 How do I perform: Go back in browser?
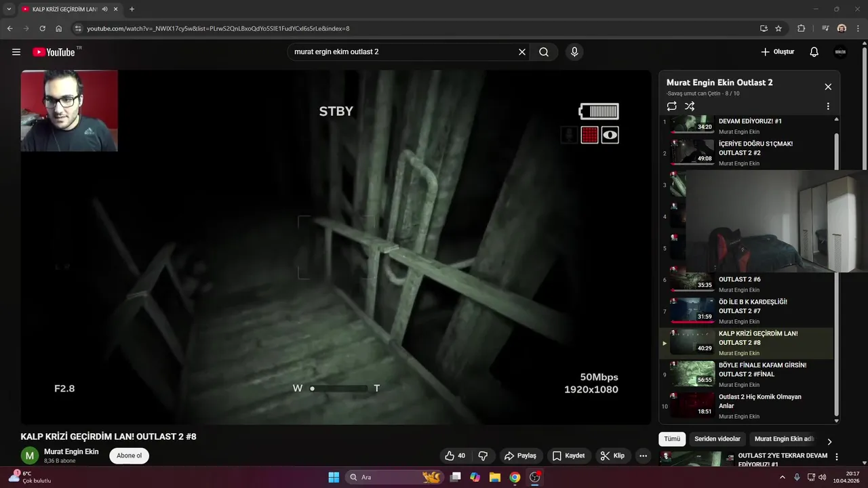tap(9, 28)
